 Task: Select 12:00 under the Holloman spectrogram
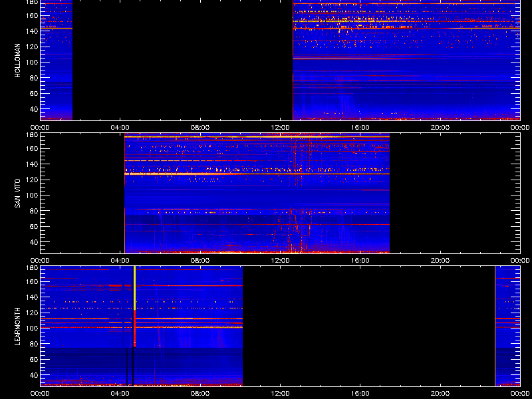[280, 128]
